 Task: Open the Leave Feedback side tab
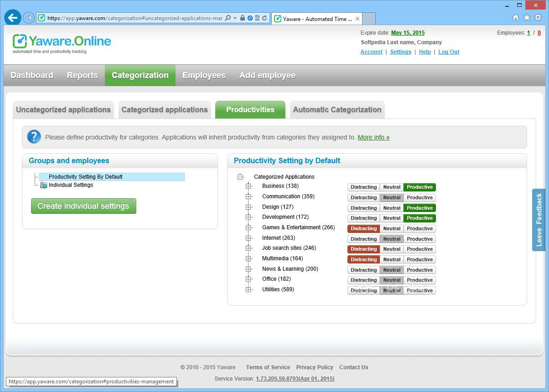click(x=539, y=220)
